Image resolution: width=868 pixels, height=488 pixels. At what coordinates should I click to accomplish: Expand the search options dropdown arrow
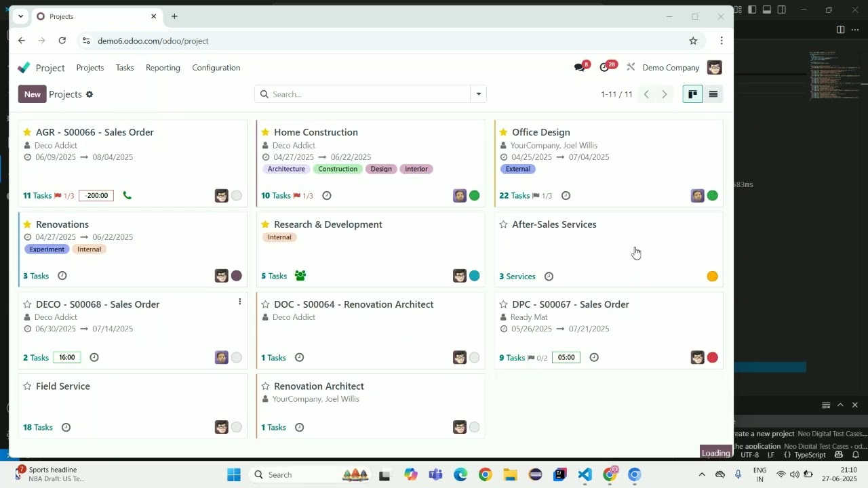[x=479, y=94]
